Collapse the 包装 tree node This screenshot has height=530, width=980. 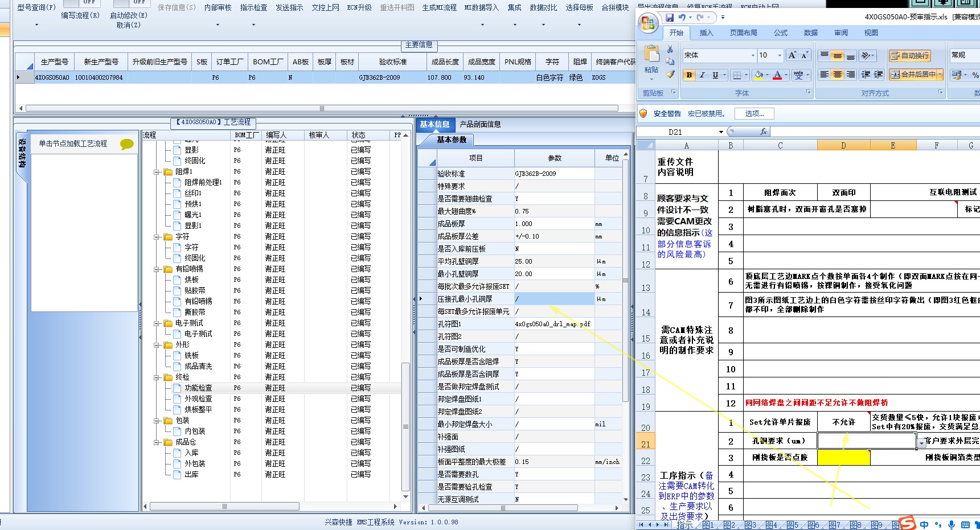pos(157,421)
